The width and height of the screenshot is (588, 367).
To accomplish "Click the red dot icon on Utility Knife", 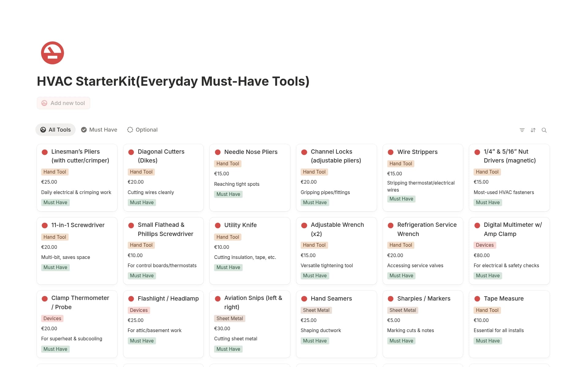I will tap(218, 225).
